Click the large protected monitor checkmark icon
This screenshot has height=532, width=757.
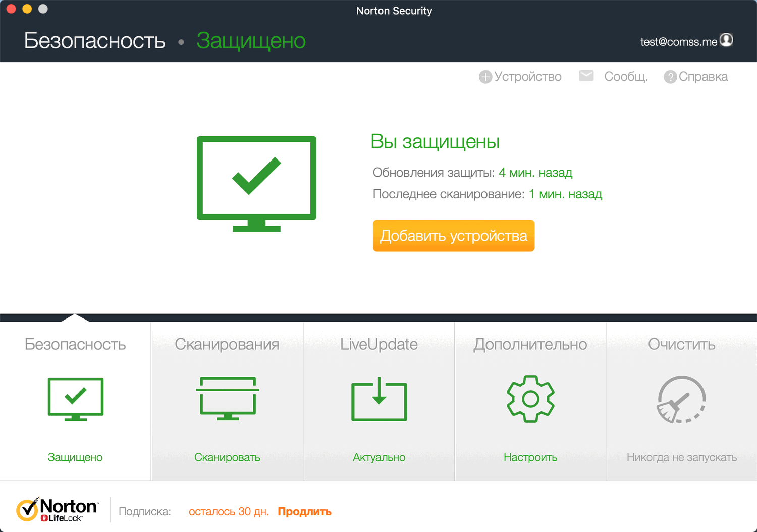coord(256,184)
